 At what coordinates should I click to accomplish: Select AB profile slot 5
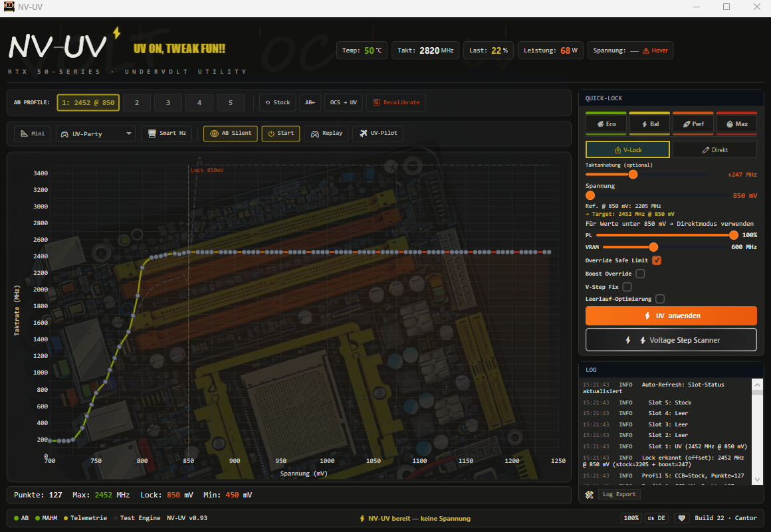(x=231, y=103)
